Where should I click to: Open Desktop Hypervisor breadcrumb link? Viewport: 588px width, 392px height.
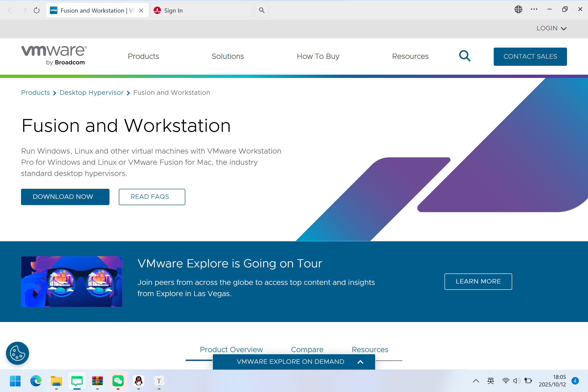tap(91, 92)
